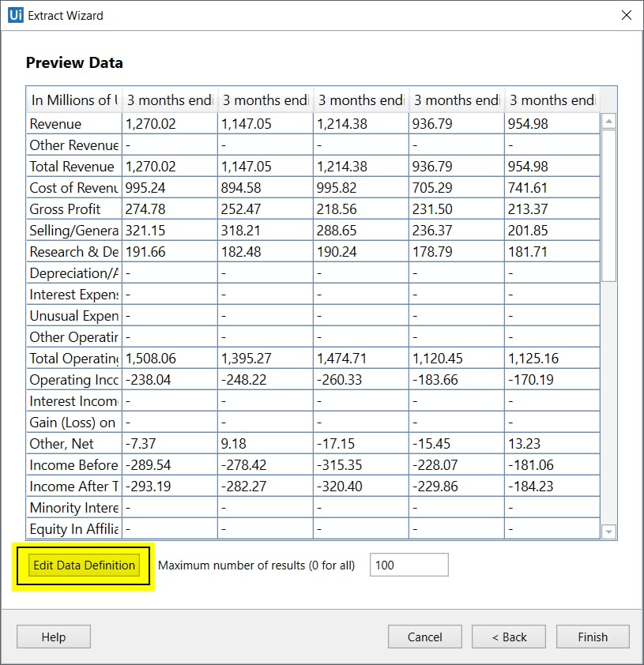Go back with the < Back button
This screenshot has height=665, width=644.
click(x=509, y=637)
